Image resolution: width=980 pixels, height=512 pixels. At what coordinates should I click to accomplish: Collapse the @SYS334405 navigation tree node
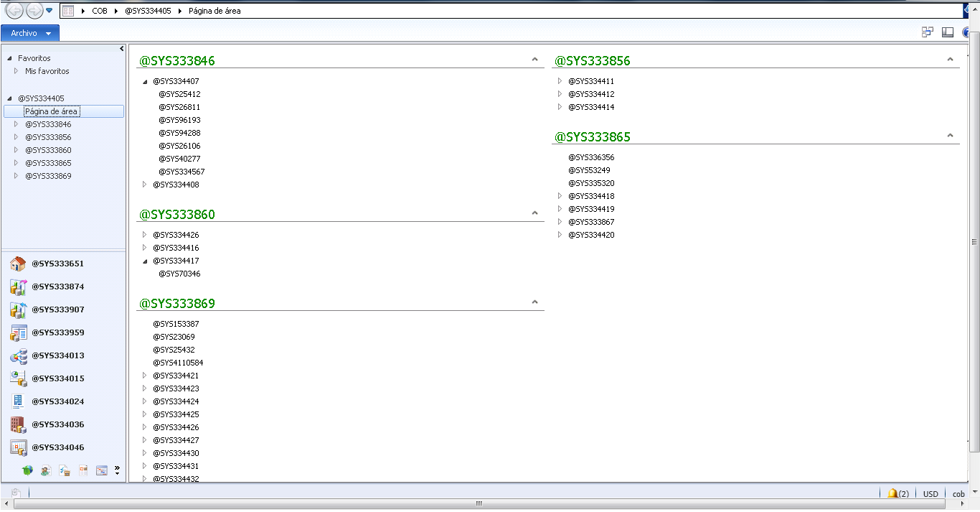[9, 98]
